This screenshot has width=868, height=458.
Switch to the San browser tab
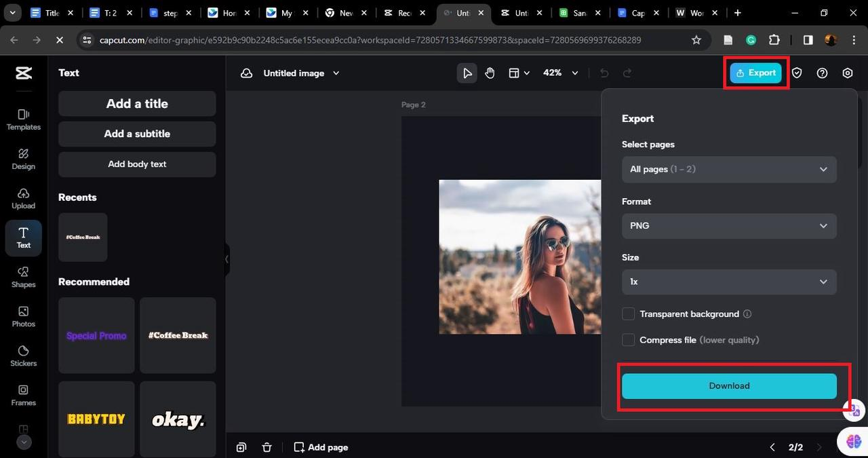pos(580,13)
